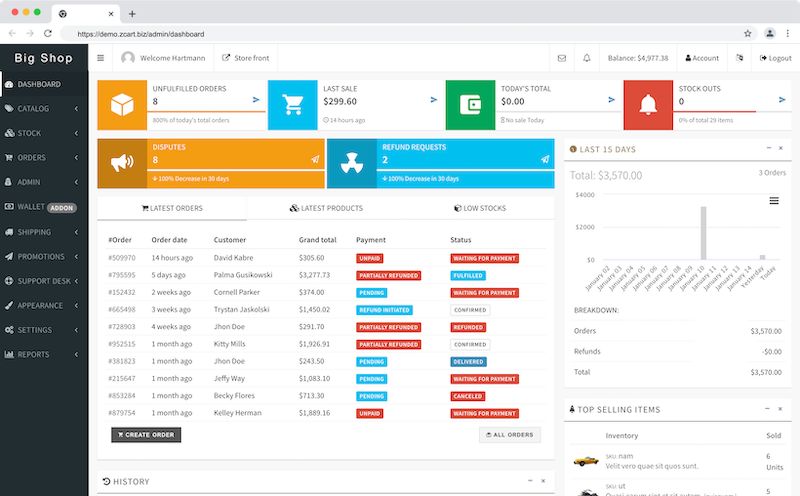Follow arrow icon on Unfulfilled Orders card
Screen dimensions: 800x496
(256, 100)
